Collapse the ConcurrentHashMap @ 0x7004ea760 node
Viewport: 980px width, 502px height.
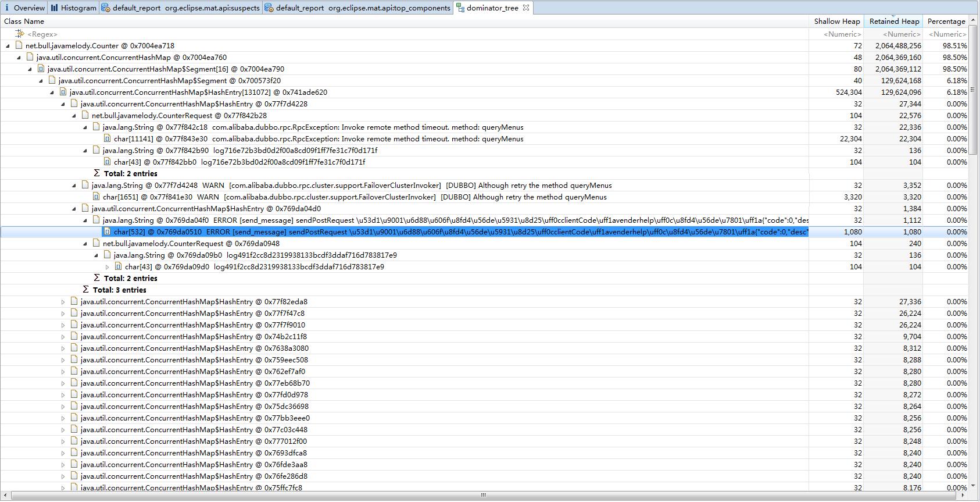click(19, 57)
